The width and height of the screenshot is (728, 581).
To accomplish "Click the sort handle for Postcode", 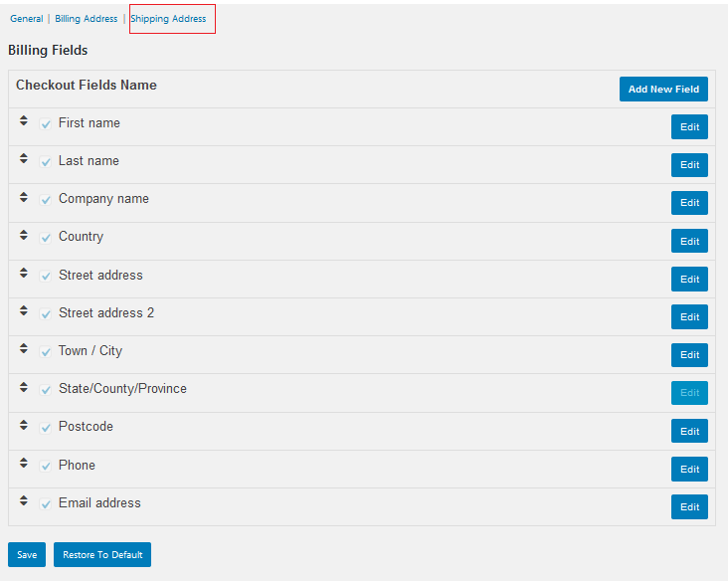I will pos(24,425).
